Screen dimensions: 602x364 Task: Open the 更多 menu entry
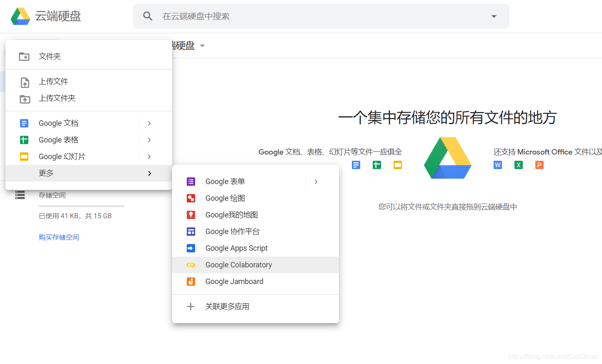pyautogui.click(x=89, y=173)
